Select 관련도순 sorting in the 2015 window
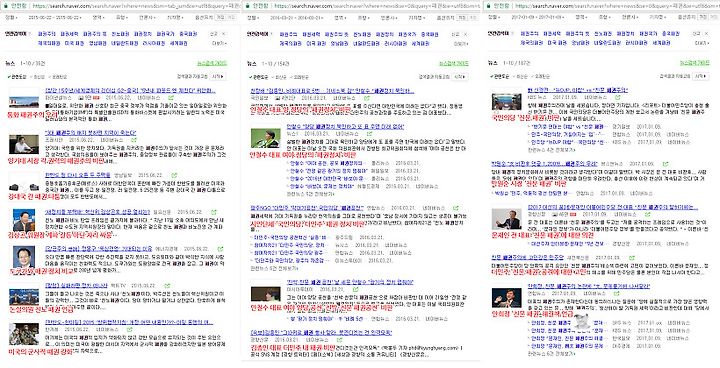The width and height of the screenshot is (720, 368). click(17, 77)
